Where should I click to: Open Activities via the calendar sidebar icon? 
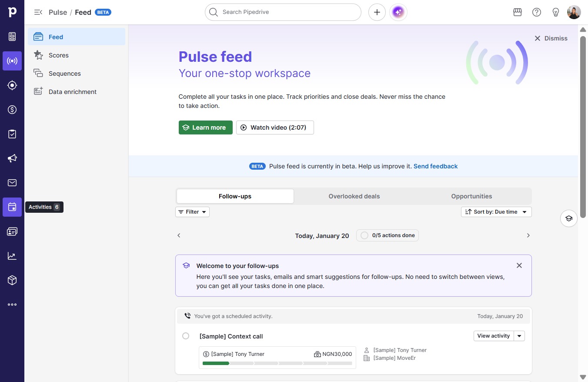coord(12,207)
